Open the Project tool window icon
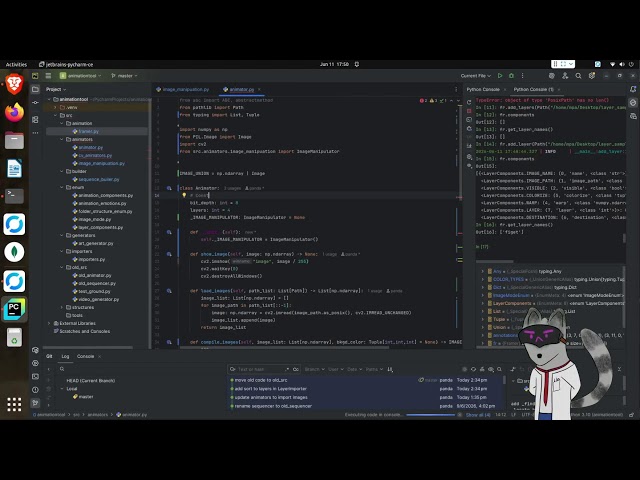Image resolution: width=640 pixels, height=480 pixels. pos(36,89)
